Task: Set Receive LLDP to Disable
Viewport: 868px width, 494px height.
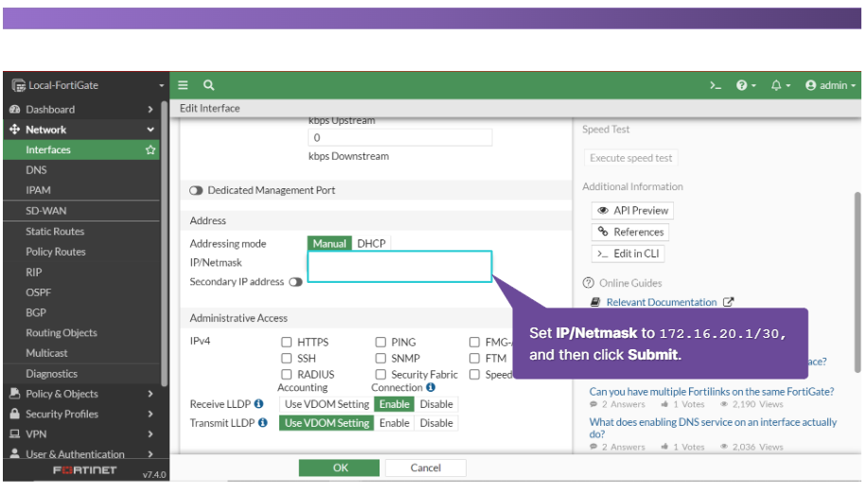Action: 436,404
